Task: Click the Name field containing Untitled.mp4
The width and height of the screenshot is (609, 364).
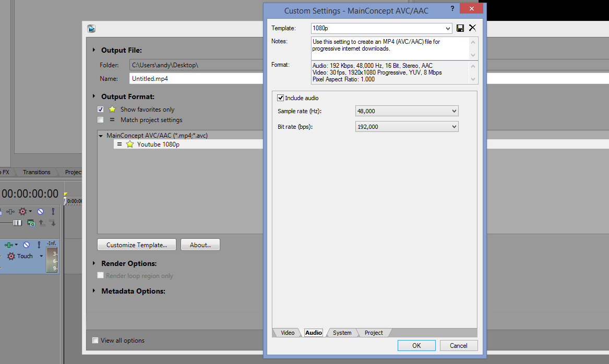Action: point(196,78)
